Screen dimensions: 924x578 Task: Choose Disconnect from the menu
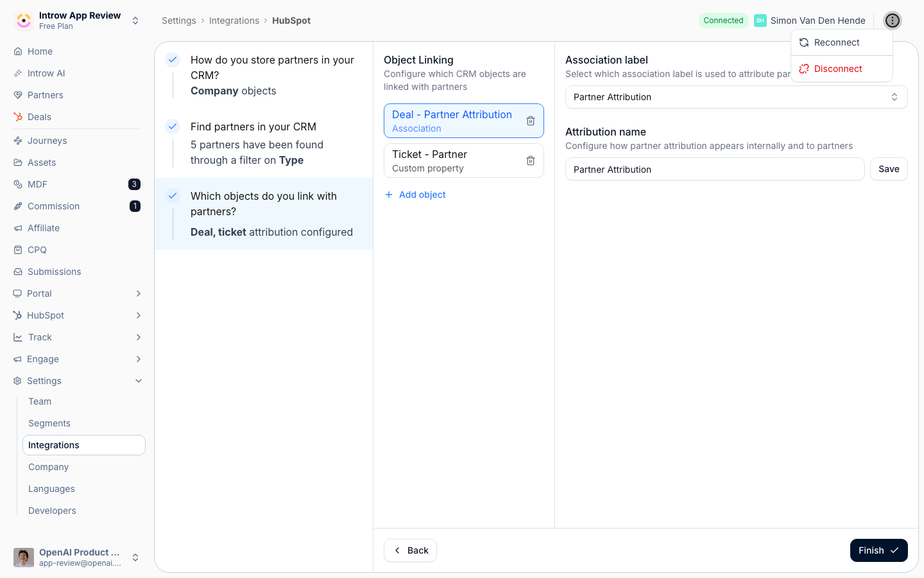(842, 69)
